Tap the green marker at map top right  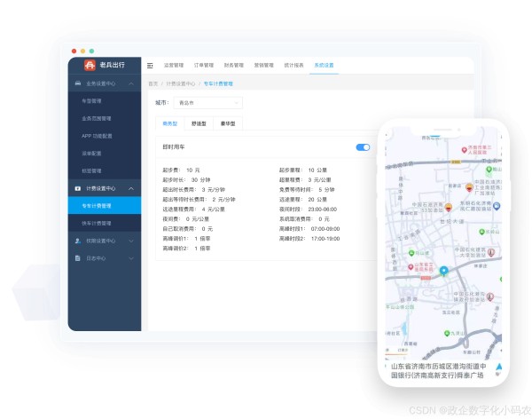pyautogui.click(x=489, y=169)
